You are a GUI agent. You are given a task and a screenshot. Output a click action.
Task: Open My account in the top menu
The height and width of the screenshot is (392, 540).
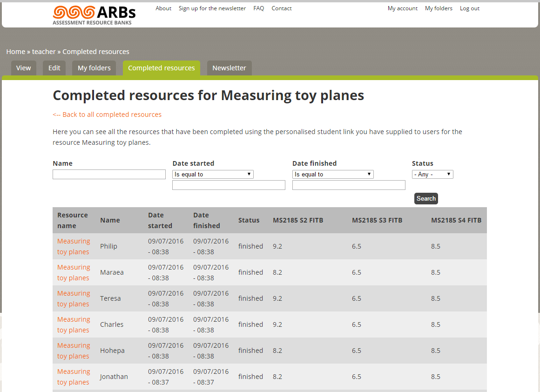pos(403,8)
